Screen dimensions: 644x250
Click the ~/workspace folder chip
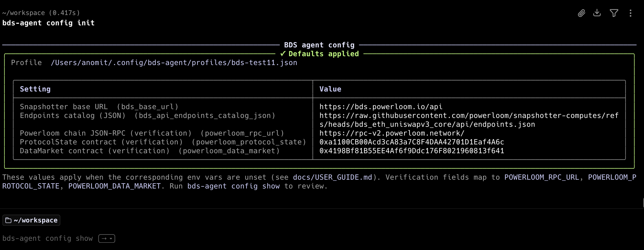31,220
